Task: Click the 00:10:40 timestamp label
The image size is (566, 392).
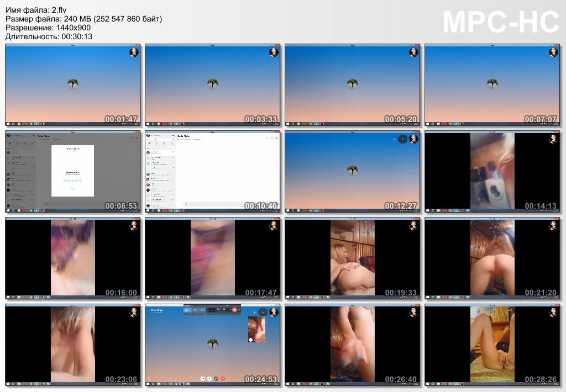Action: pyautogui.click(x=261, y=206)
